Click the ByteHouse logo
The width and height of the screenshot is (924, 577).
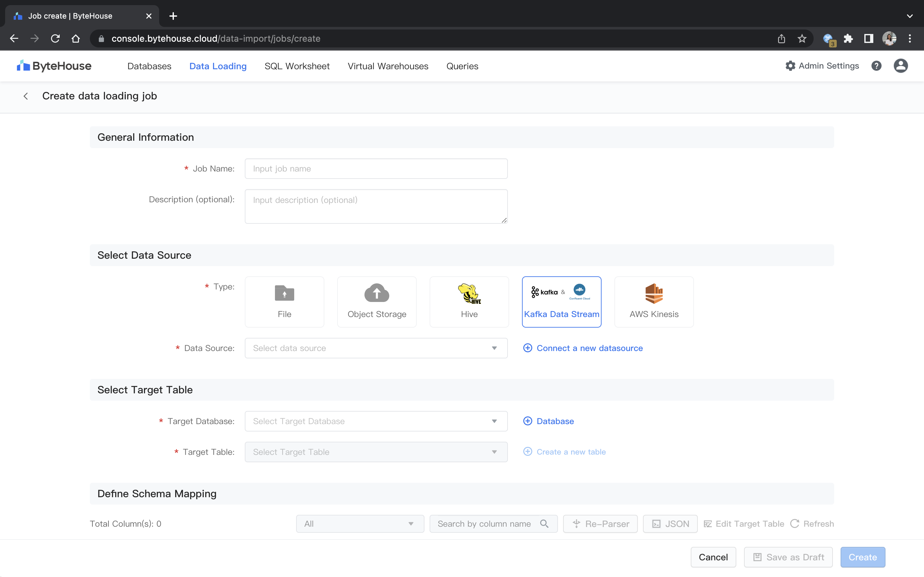click(x=54, y=66)
